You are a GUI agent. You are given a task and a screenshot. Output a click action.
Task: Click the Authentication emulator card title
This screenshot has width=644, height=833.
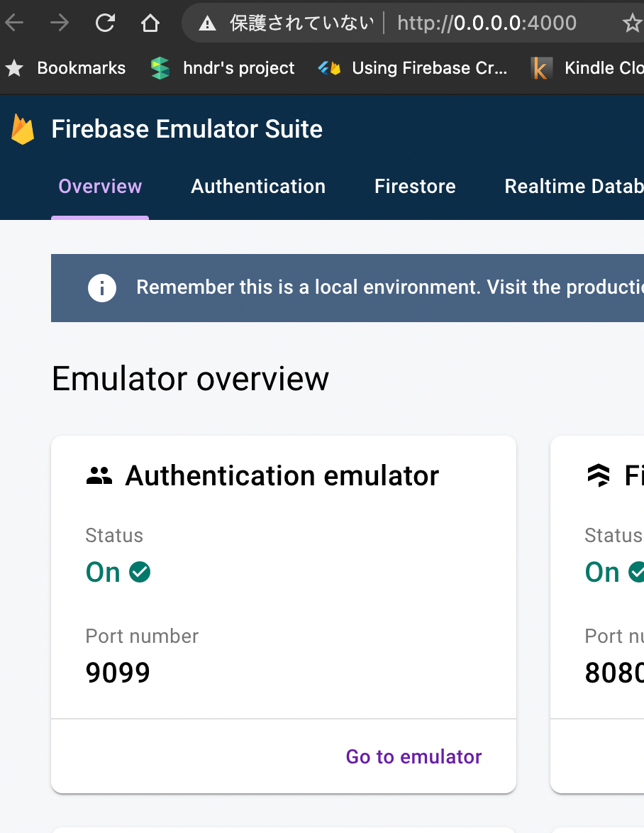tap(282, 475)
